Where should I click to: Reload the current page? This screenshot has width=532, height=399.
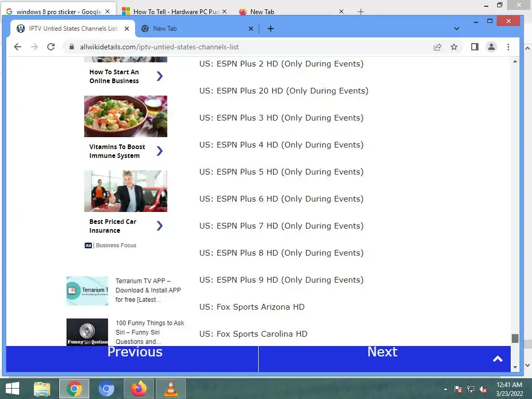[x=51, y=47]
